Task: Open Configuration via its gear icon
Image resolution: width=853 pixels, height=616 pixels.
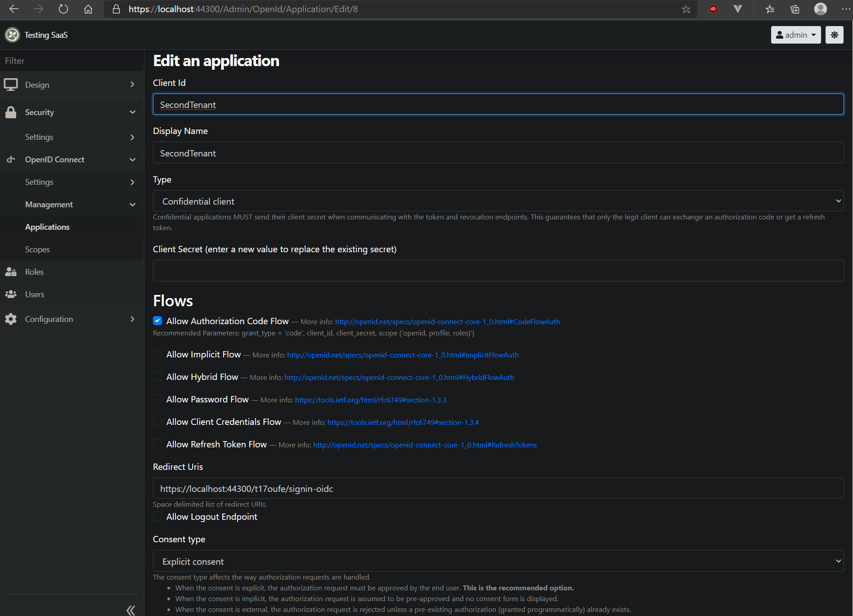Action: (11, 319)
